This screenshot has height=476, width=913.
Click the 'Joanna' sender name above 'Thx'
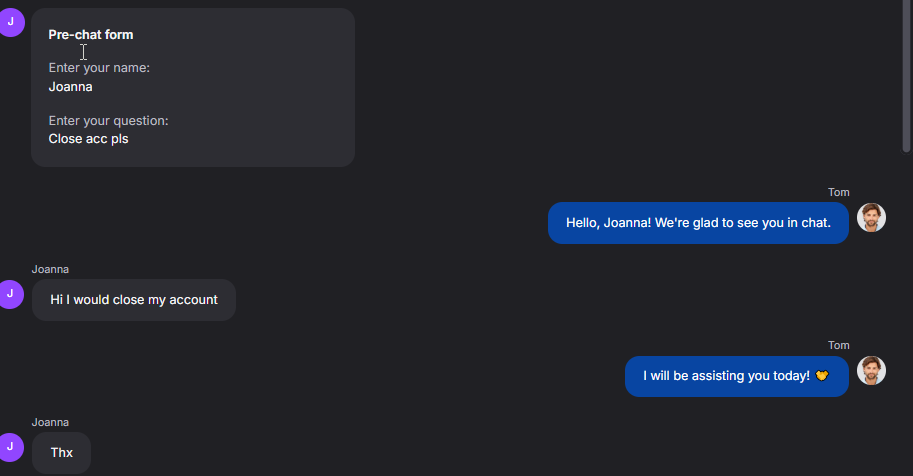[50, 422]
